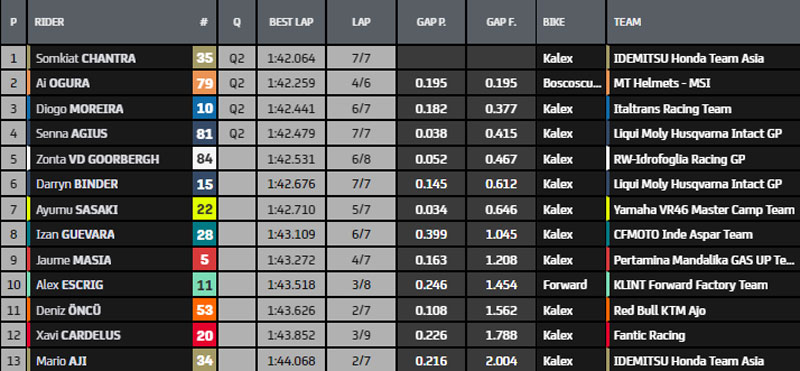Select Diogo Moreira's blue 10 badge
The image size is (800, 371).
205,109
